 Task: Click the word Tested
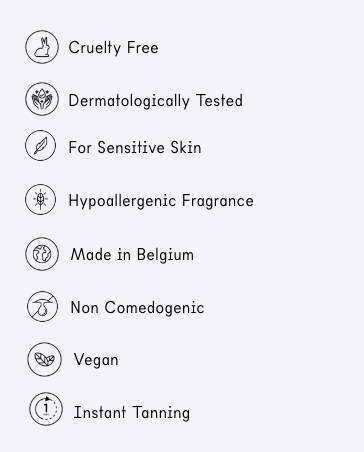(x=219, y=100)
